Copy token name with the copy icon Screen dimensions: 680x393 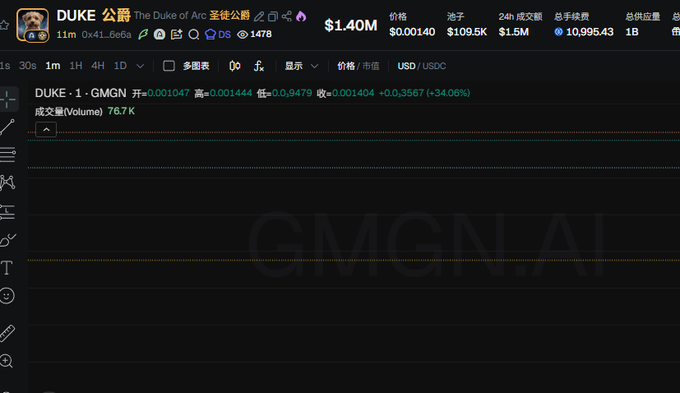[273, 16]
